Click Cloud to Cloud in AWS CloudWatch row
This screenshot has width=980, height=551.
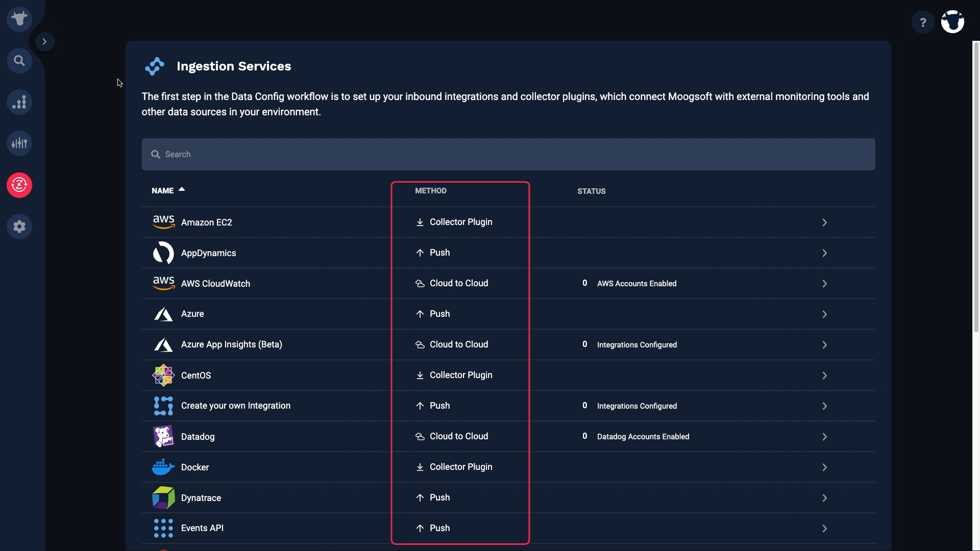pos(459,283)
